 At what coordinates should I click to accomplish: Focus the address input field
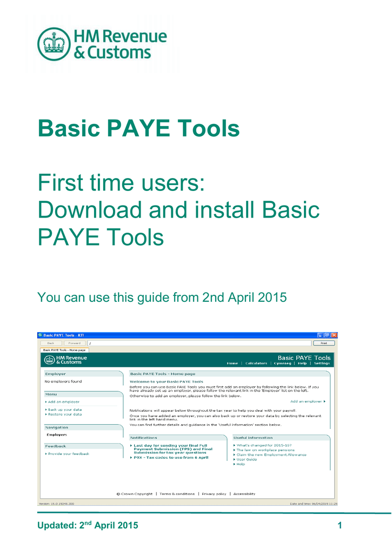pyautogui.click(x=200, y=343)
